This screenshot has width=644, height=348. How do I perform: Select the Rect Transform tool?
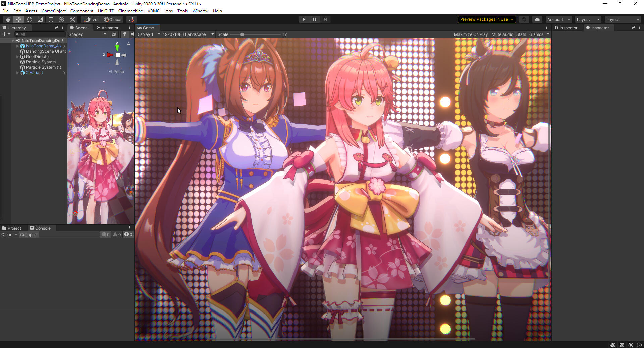click(x=51, y=19)
